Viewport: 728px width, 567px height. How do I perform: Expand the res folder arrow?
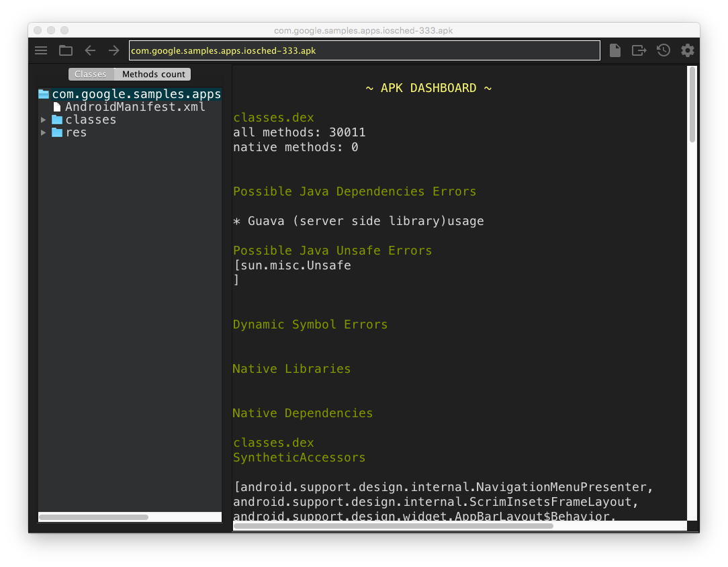(x=43, y=133)
